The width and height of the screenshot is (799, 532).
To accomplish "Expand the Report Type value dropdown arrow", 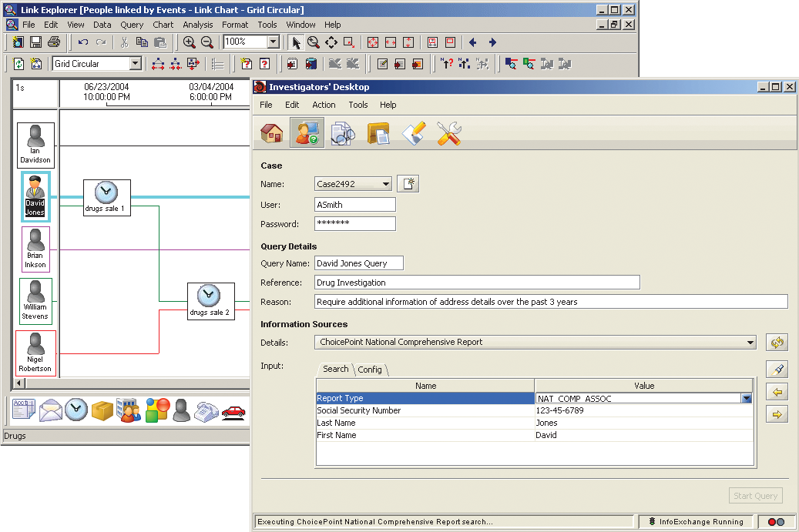I will click(x=746, y=399).
